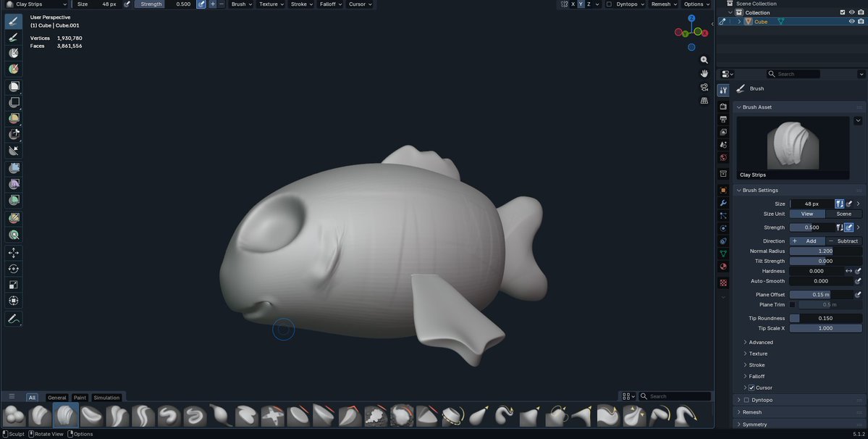Open the Remesh dropdown in header

[664, 4]
